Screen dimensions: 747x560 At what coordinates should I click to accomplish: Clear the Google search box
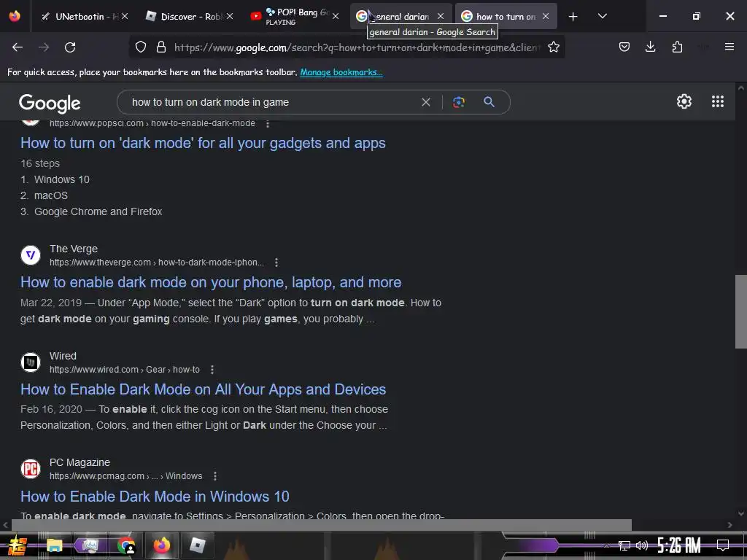(426, 102)
